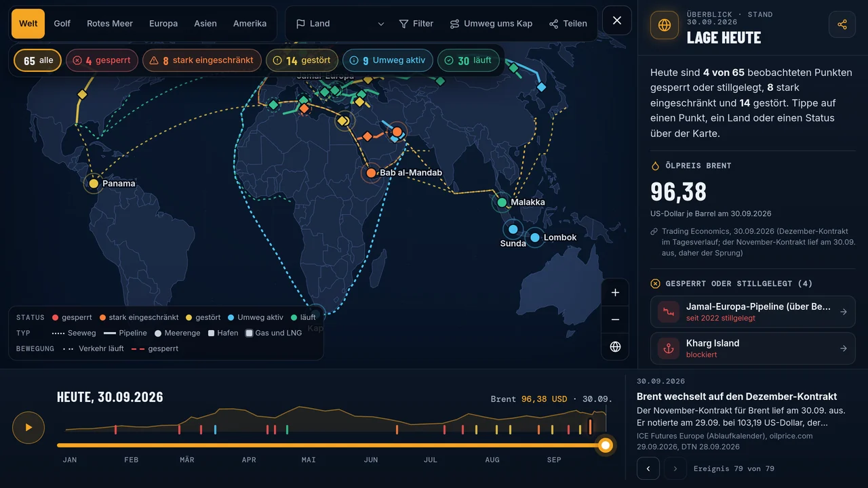Start timeline playback with play button
This screenshot has height=488, width=868.
pos(28,428)
